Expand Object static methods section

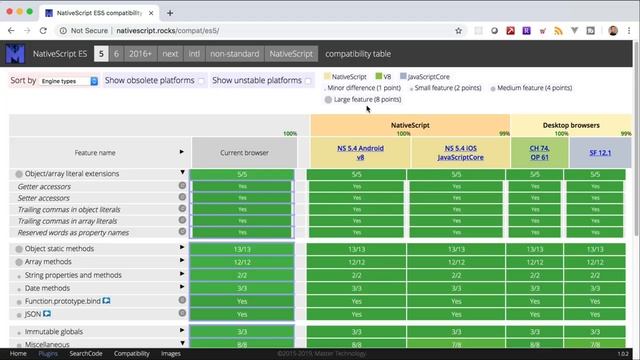click(x=182, y=247)
